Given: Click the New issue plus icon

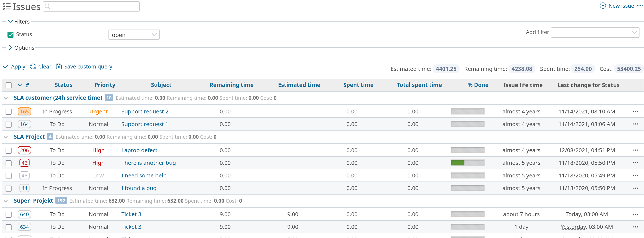Looking at the screenshot, I should click(602, 6).
